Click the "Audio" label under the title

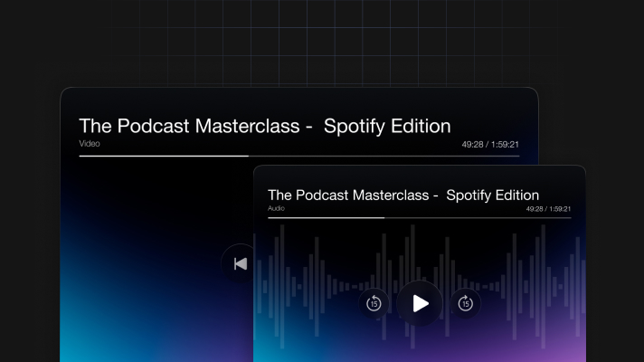click(276, 208)
